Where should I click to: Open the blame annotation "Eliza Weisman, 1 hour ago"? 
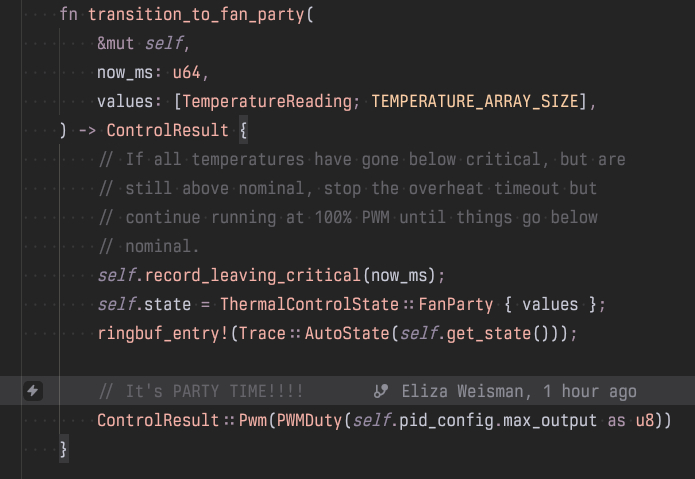pyautogui.click(x=518, y=391)
